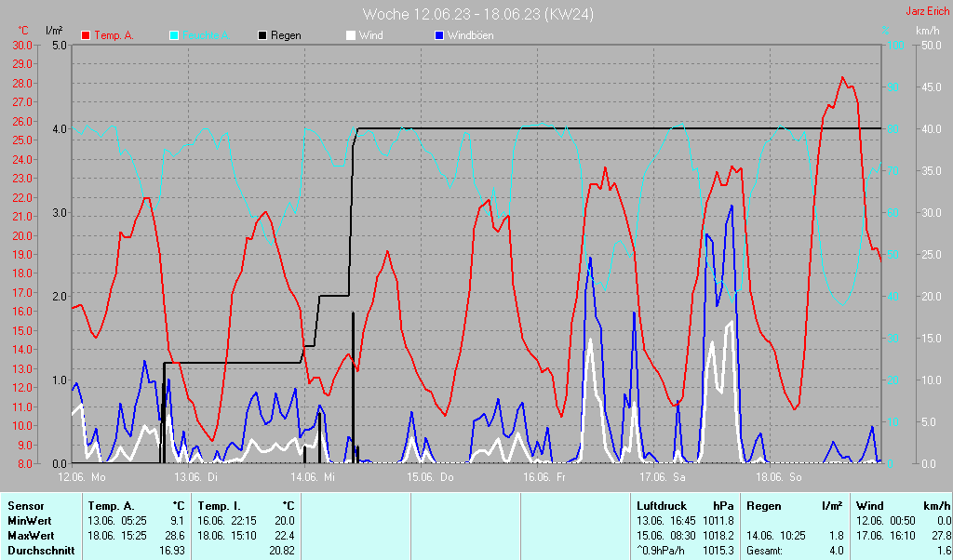Click the 'Luftdruck' column header

point(662,506)
